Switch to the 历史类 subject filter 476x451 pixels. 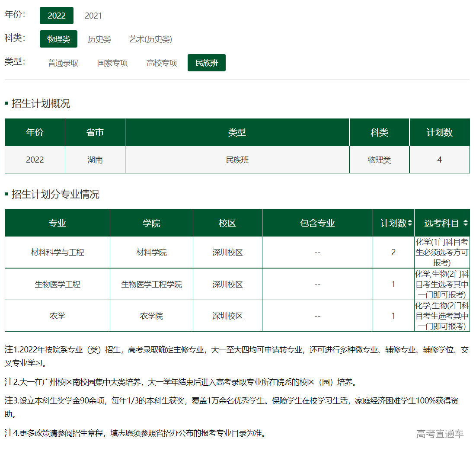pyautogui.click(x=99, y=39)
